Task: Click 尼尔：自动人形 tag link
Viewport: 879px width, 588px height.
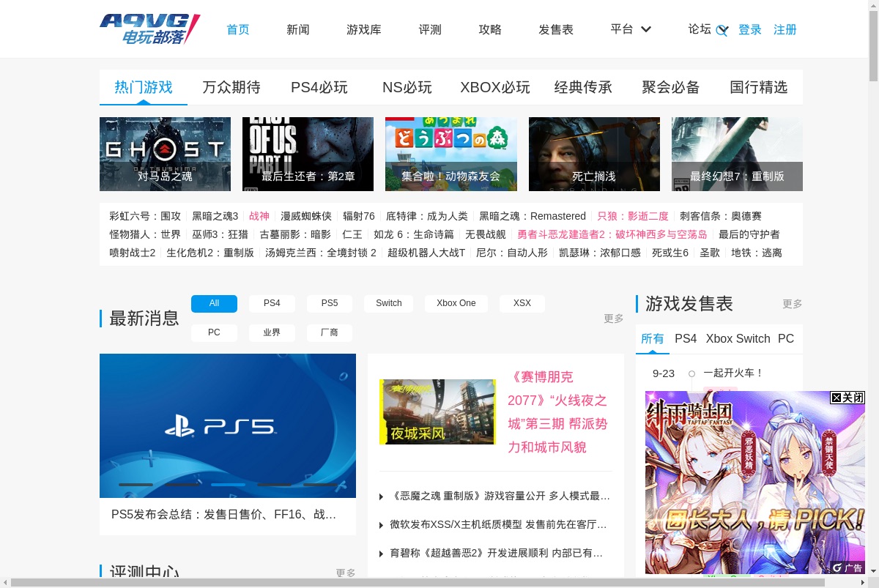Action: point(512,253)
